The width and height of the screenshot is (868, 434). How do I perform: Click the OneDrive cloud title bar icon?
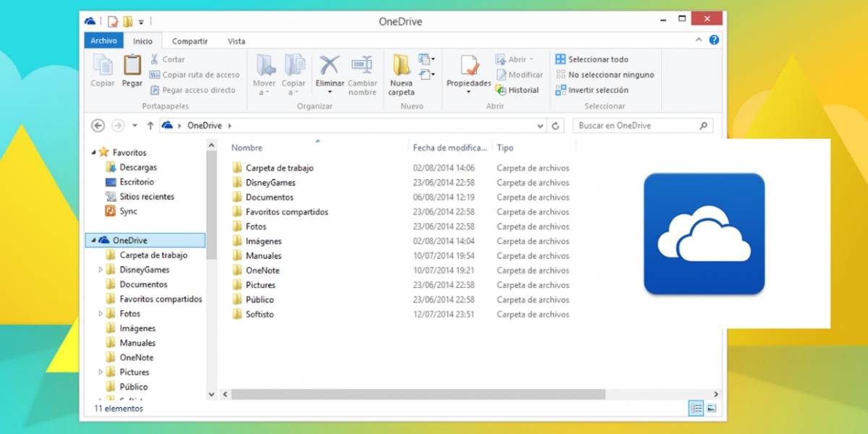coord(90,22)
